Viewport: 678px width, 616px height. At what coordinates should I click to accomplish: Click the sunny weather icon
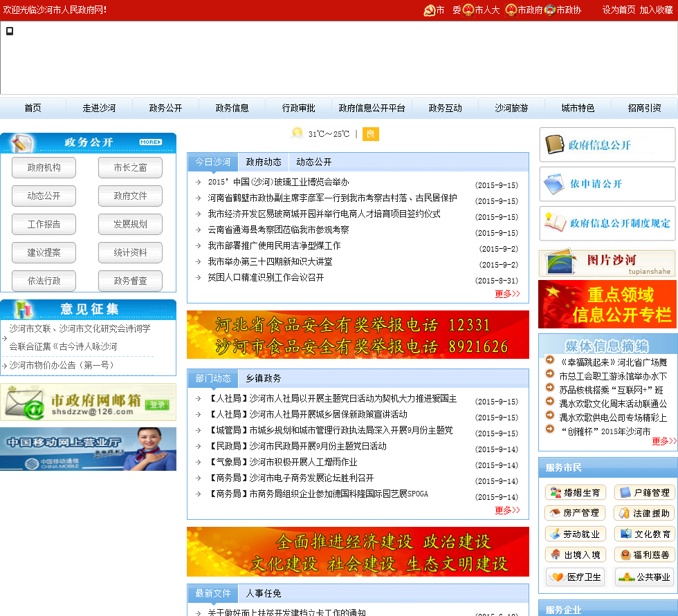click(297, 133)
